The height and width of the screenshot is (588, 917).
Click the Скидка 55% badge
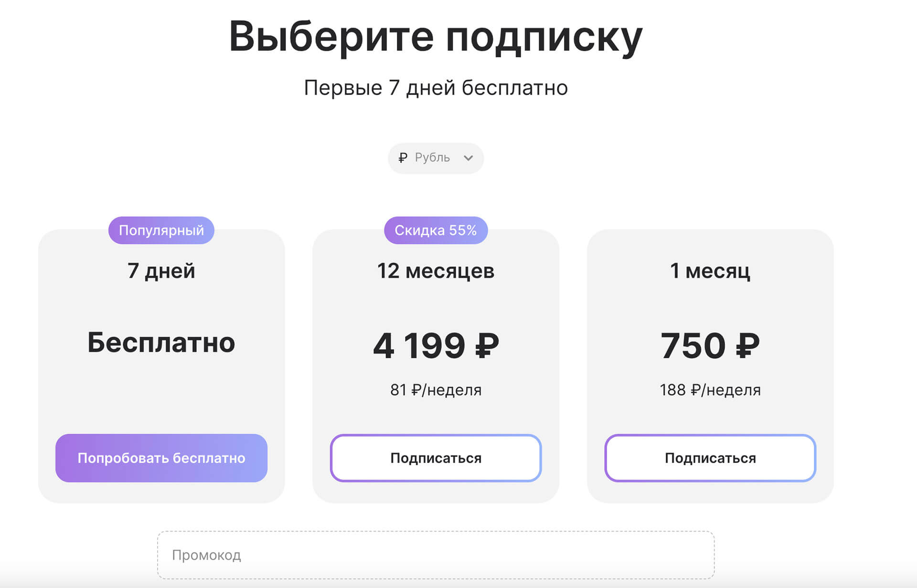[x=436, y=230]
